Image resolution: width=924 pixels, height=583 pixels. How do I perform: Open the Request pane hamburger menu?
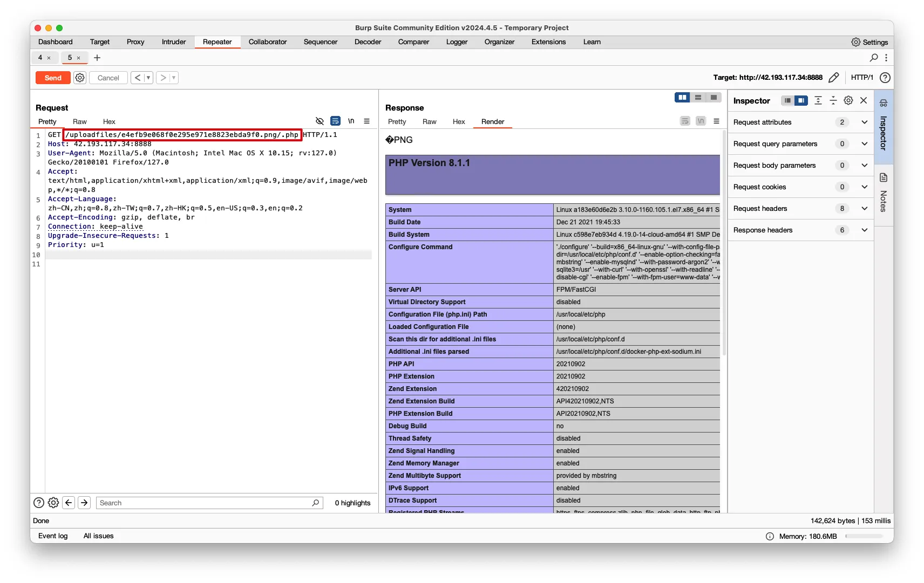367,121
